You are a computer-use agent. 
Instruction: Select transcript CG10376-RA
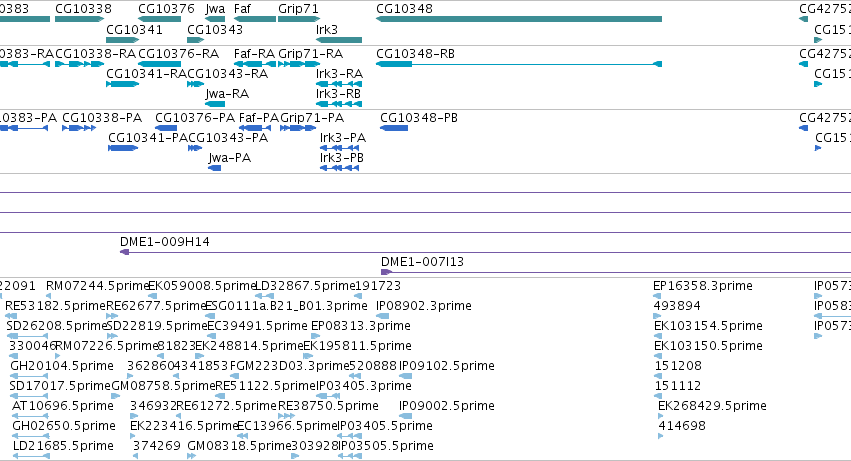click(179, 54)
